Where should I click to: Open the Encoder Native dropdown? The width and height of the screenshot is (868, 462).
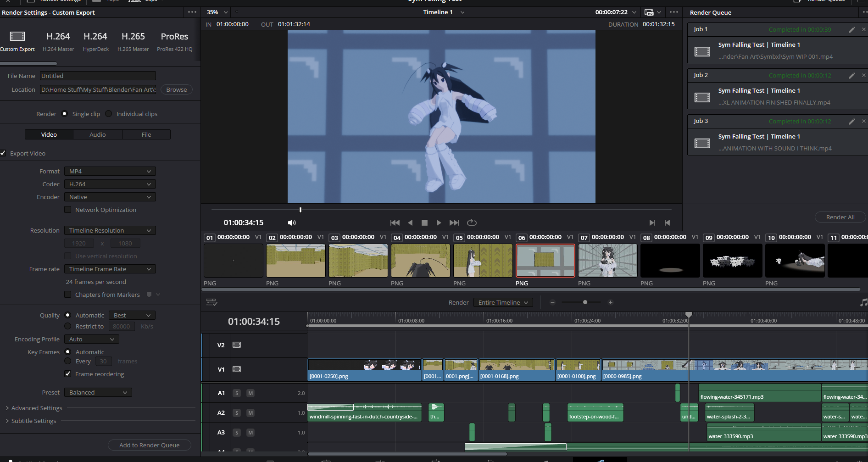(110, 197)
